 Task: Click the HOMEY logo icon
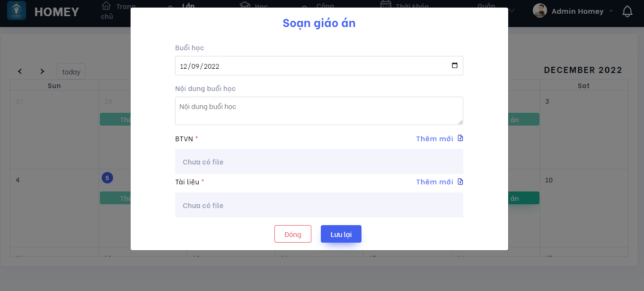click(17, 10)
